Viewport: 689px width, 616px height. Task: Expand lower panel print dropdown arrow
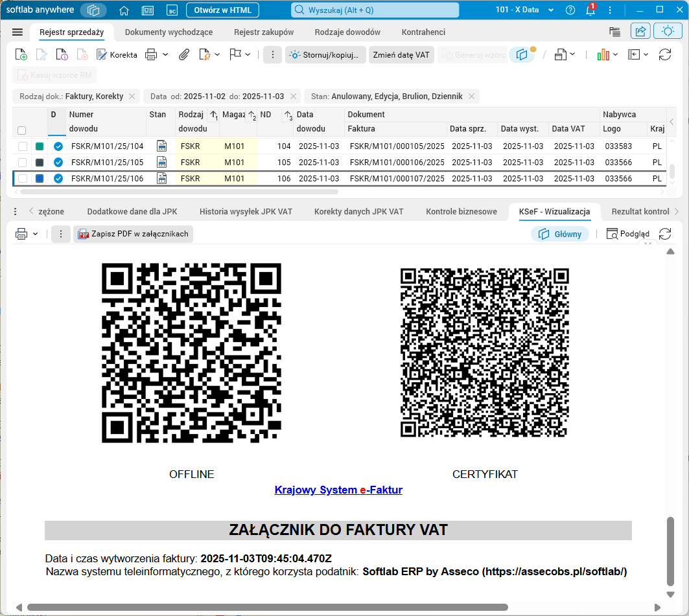coord(36,234)
